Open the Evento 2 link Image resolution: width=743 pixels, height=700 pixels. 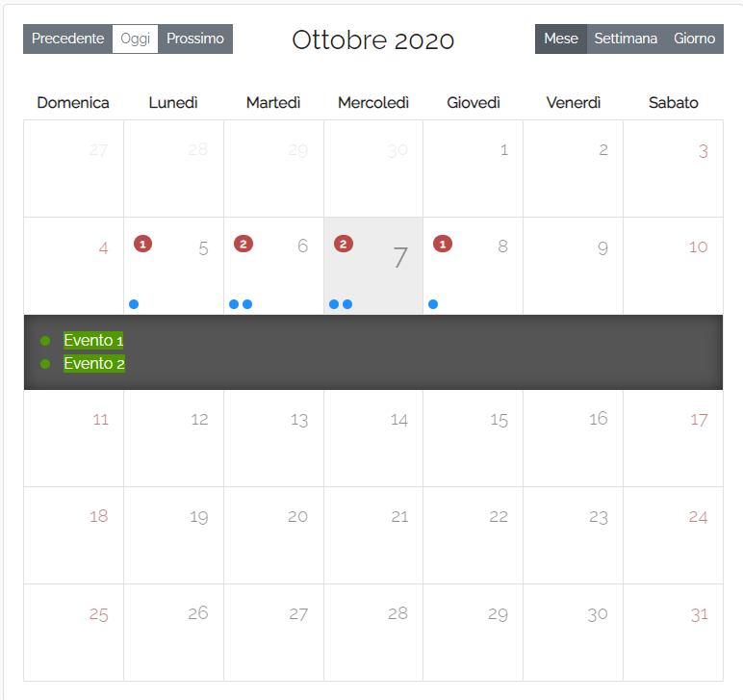tap(93, 363)
